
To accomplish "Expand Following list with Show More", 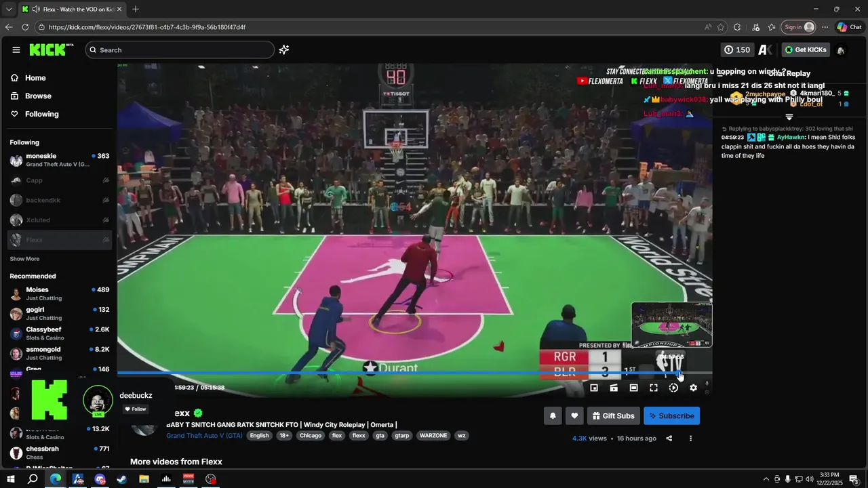I will click(24, 259).
